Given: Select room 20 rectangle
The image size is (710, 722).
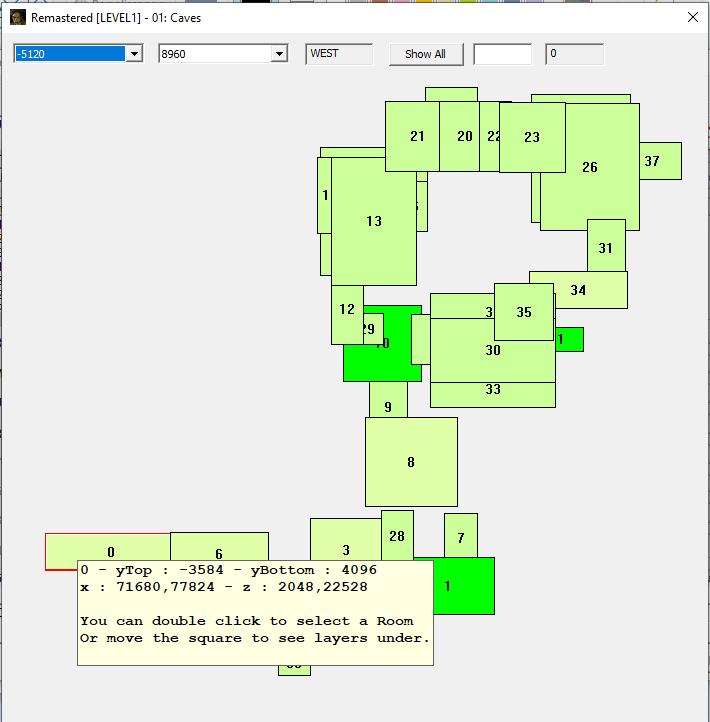Looking at the screenshot, I should pyautogui.click(x=460, y=136).
